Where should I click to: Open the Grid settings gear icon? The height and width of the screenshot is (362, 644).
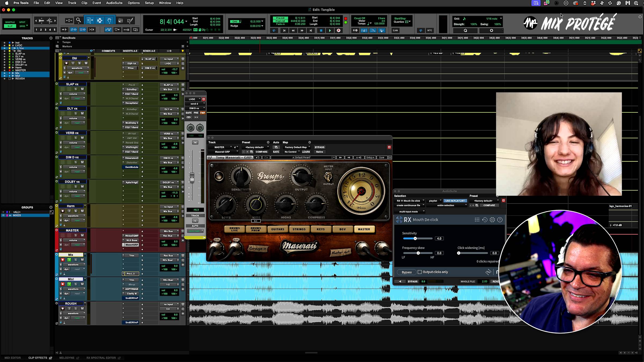(x=491, y=31)
